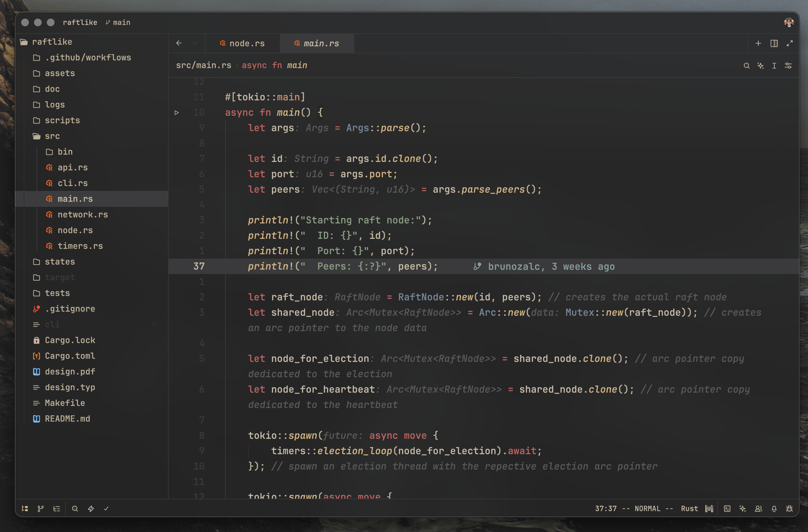
Task: Open the notifications bell icon
Action: point(774,508)
